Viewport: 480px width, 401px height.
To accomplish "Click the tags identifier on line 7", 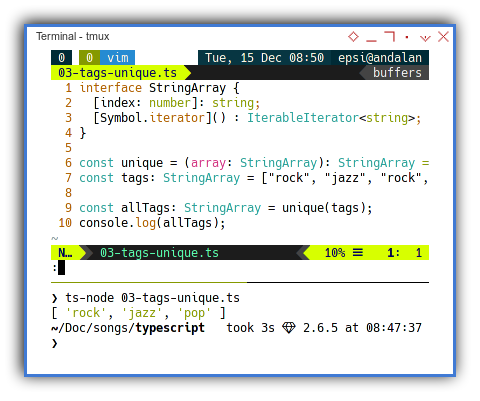I will tap(135, 178).
